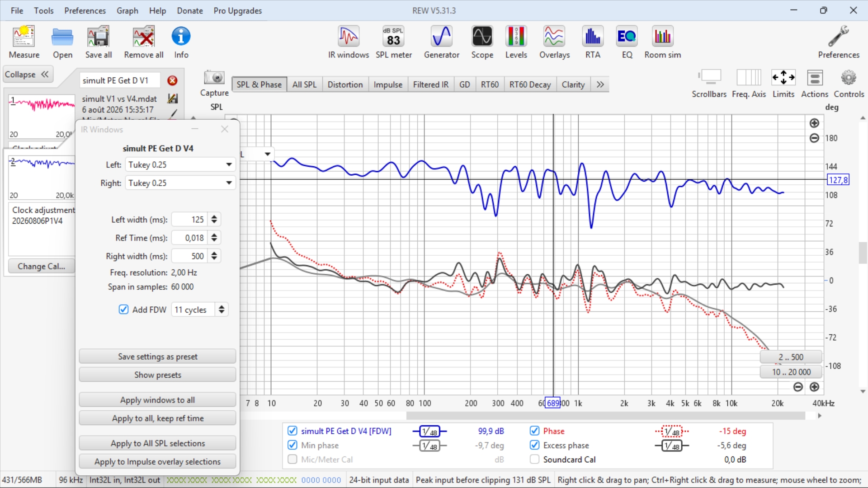Open the Room sim tool
This screenshot has height=488, width=868.
[x=662, y=42]
